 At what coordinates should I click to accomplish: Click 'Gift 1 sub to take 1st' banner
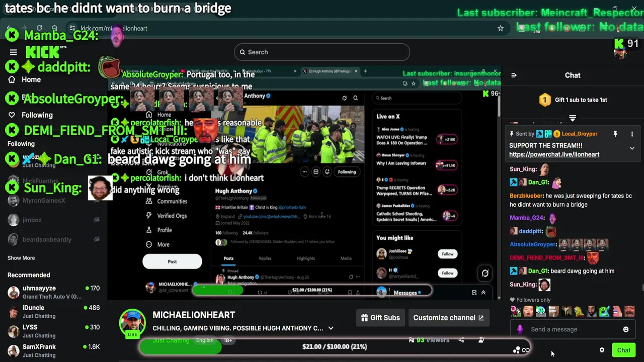[x=573, y=100]
